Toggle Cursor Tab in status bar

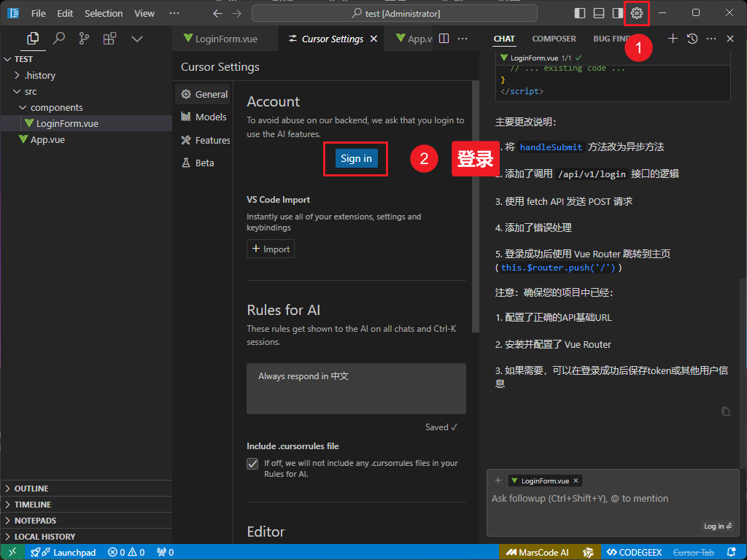[693, 553]
